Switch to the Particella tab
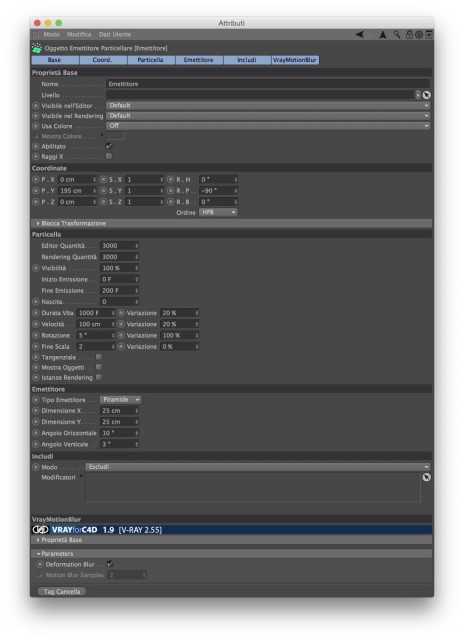 coord(151,60)
